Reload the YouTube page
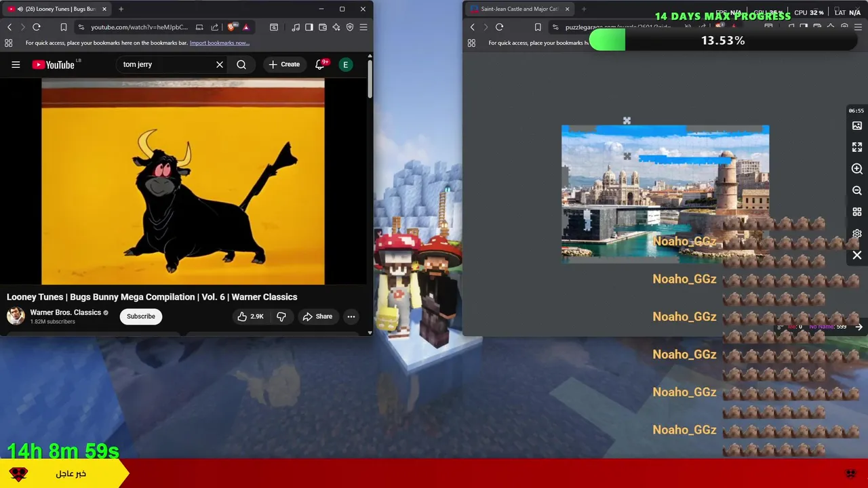Viewport: 868px width, 488px height. click(x=37, y=27)
